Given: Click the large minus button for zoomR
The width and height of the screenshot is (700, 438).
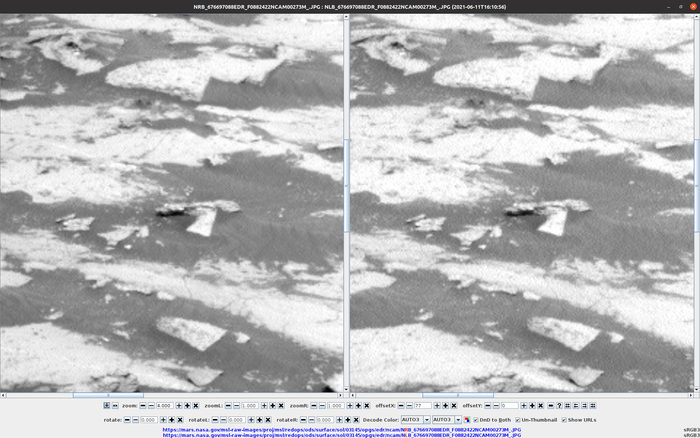Looking at the screenshot, I should pos(314,406).
